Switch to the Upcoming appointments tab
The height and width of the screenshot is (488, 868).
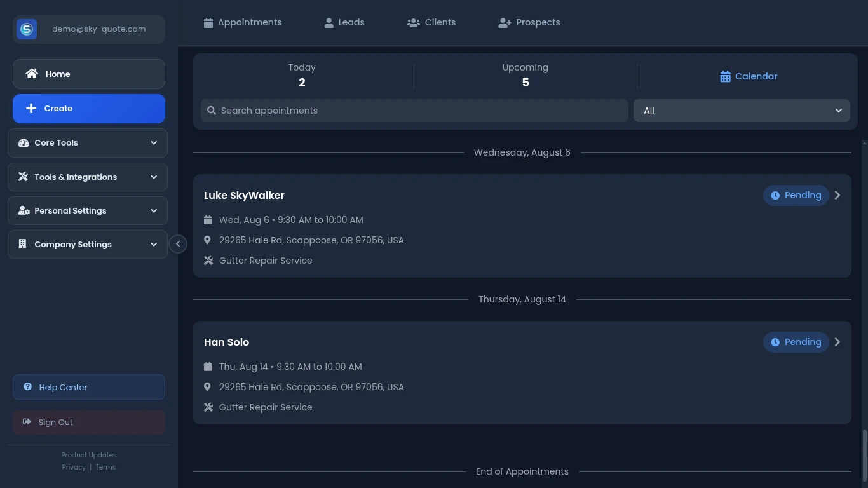525,75
